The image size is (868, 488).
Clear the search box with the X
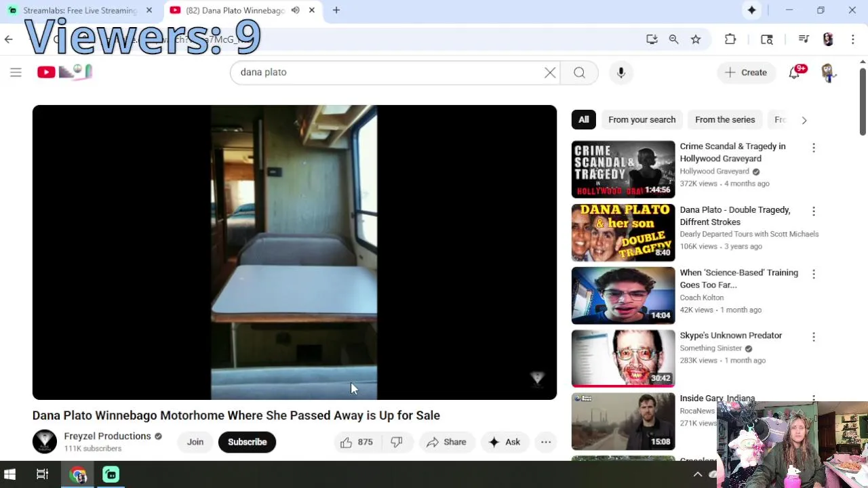point(550,73)
